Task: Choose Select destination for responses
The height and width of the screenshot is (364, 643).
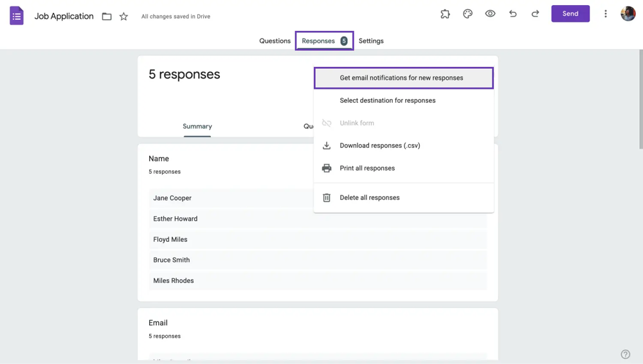Action: tap(388, 100)
